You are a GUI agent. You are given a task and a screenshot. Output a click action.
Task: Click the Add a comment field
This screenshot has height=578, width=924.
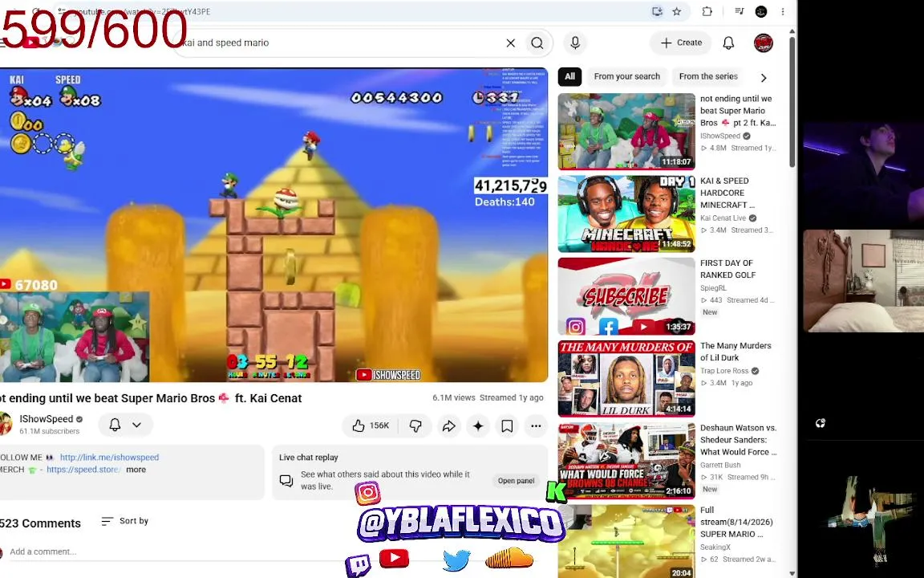tap(176, 552)
